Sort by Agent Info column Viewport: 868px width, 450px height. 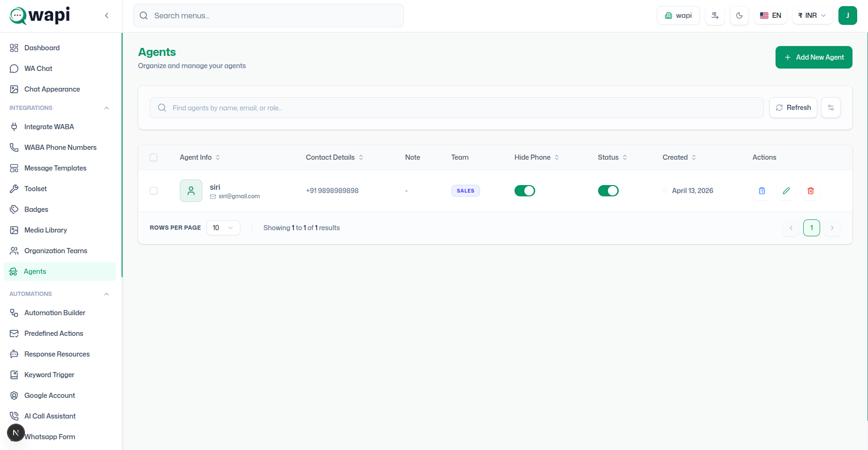click(200, 157)
